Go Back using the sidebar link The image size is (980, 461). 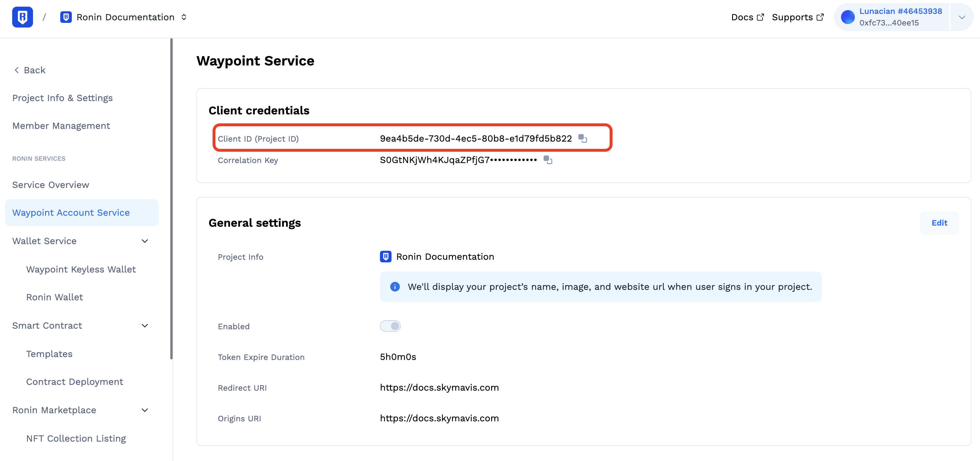point(29,70)
